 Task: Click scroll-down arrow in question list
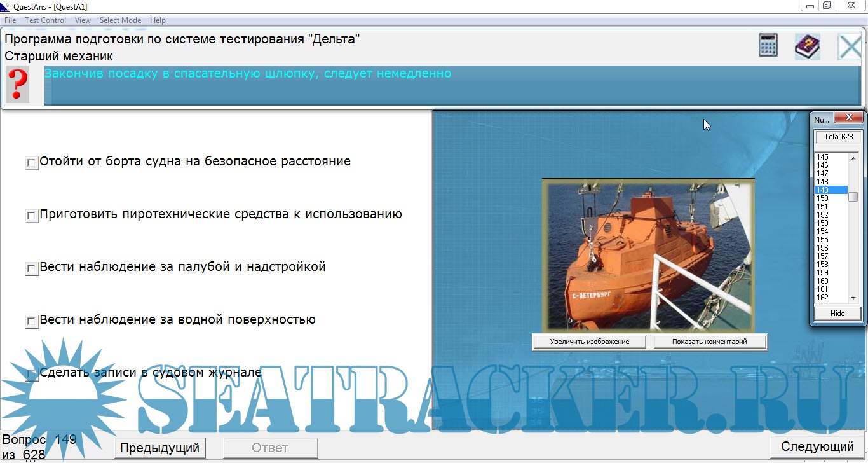point(853,298)
